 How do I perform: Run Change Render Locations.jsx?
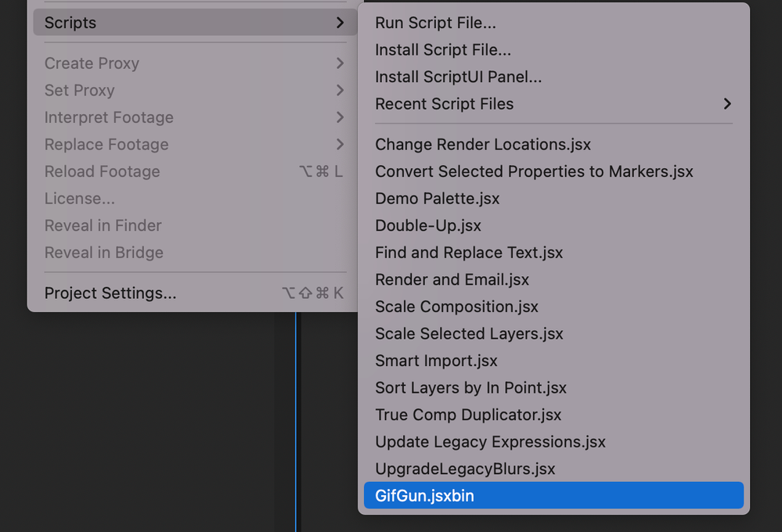[483, 145]
